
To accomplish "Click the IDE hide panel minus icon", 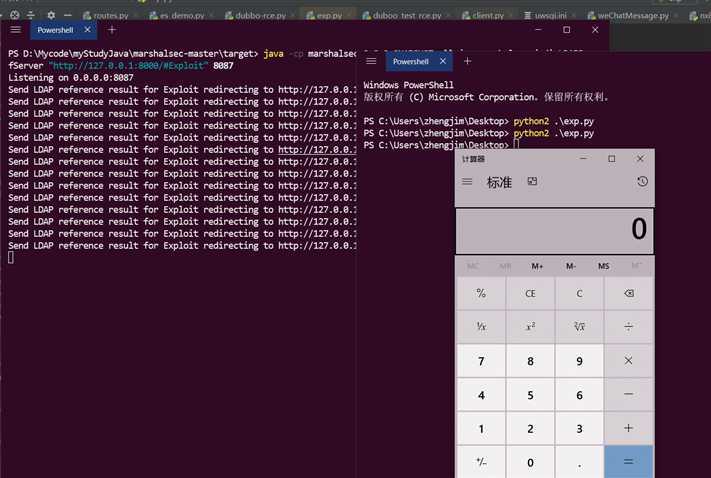I will pos(68,15).
